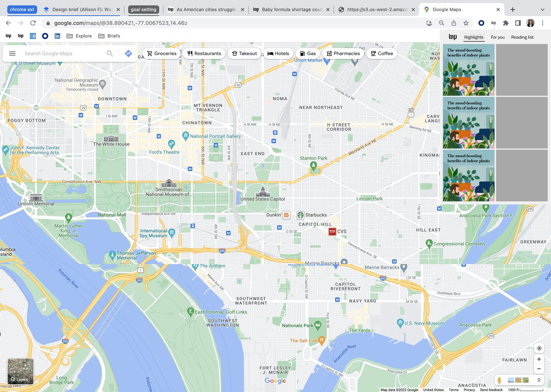
Task: Pick up the Street View pegman
Action: tap(499, 380)
